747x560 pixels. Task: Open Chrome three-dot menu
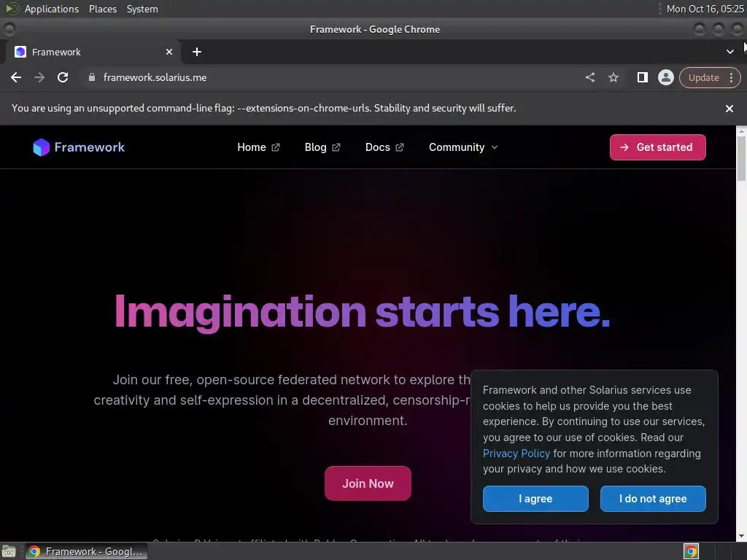click(x=731, y=77)
